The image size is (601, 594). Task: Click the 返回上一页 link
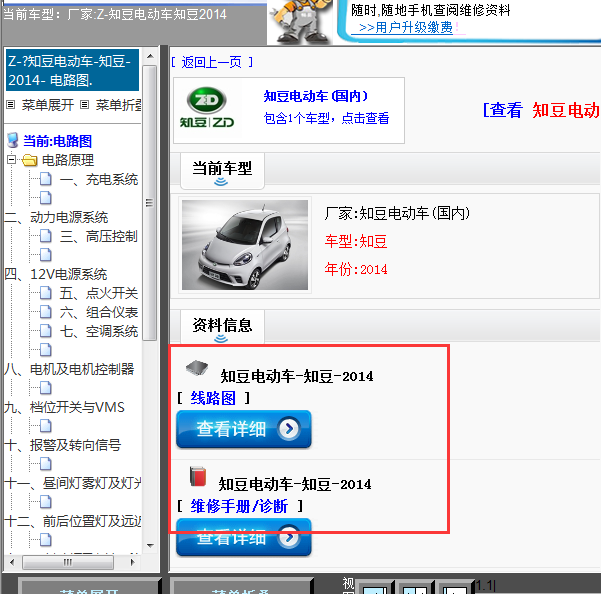(x=212, y=62)
